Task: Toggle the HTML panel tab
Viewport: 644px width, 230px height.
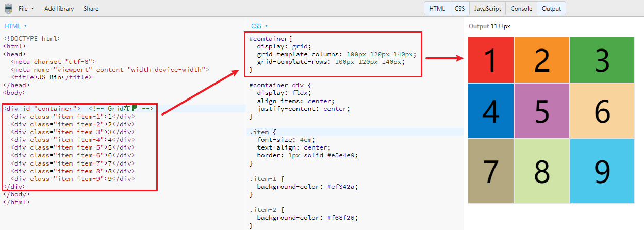Action: tap(437, 9)
